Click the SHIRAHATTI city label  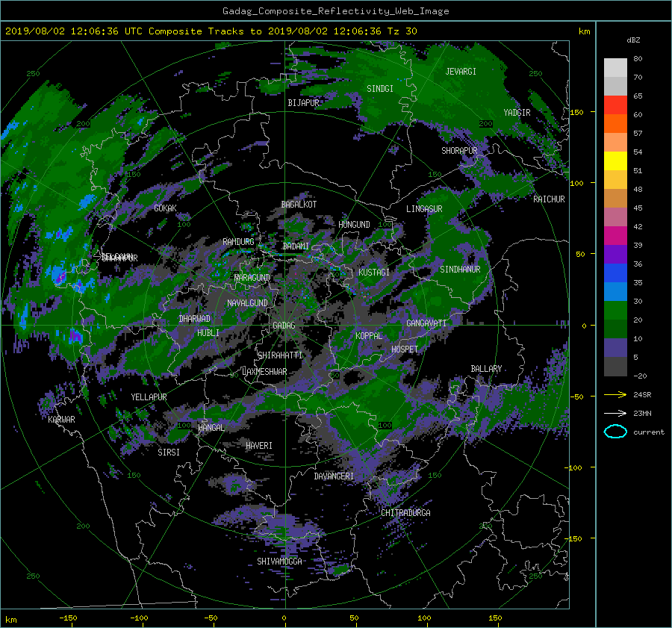click(280, 355)
